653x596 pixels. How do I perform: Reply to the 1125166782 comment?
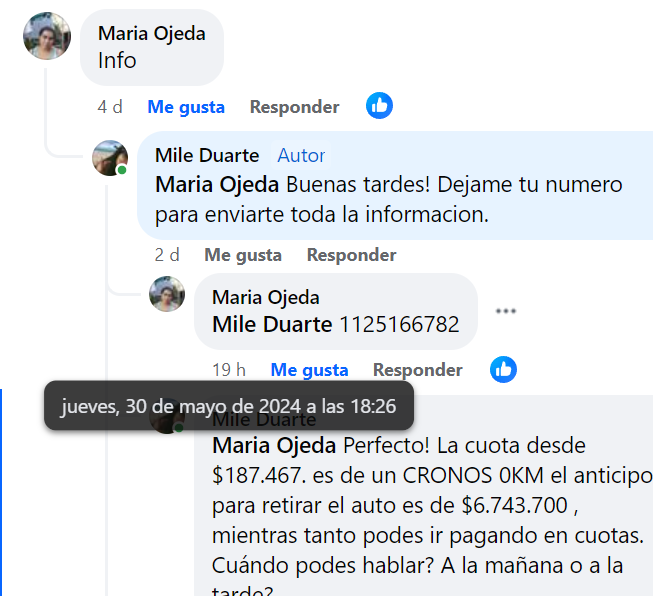[x=418, y=370]
